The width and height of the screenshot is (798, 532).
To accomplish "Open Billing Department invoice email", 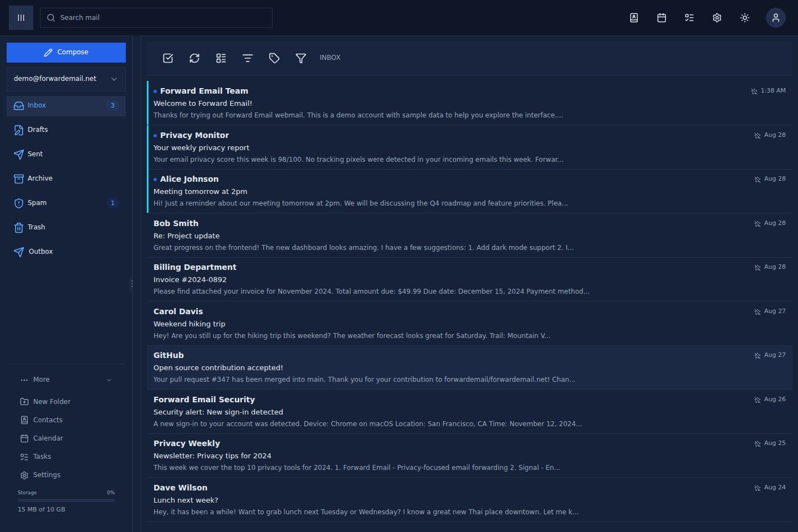I will click(469, 279).
